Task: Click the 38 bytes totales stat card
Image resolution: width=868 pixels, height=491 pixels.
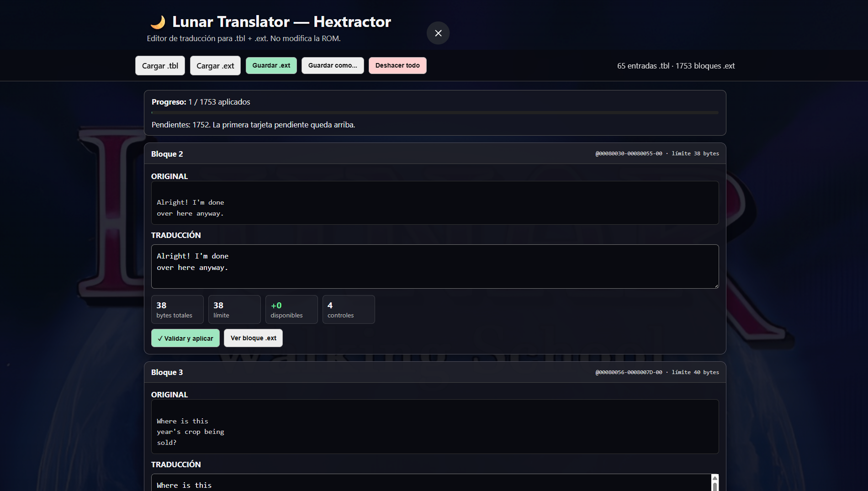Action: point(177,309)
